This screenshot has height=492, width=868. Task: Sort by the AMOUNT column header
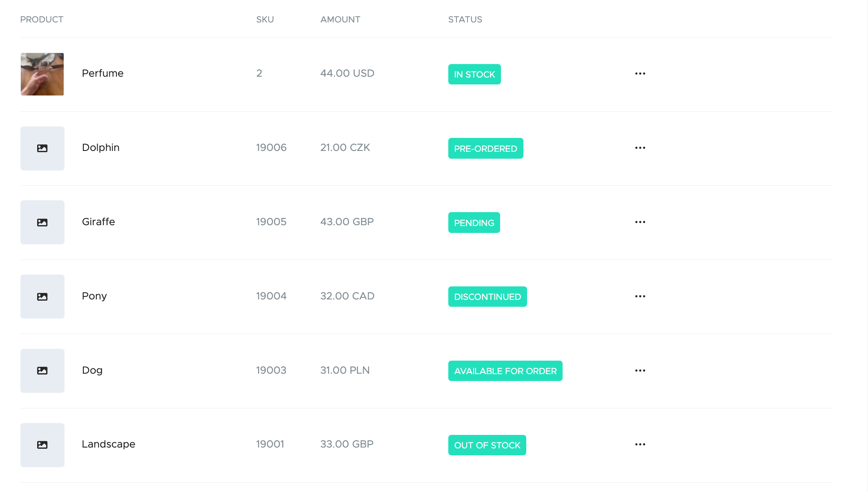pyautogui.click(x=340, y=20)
